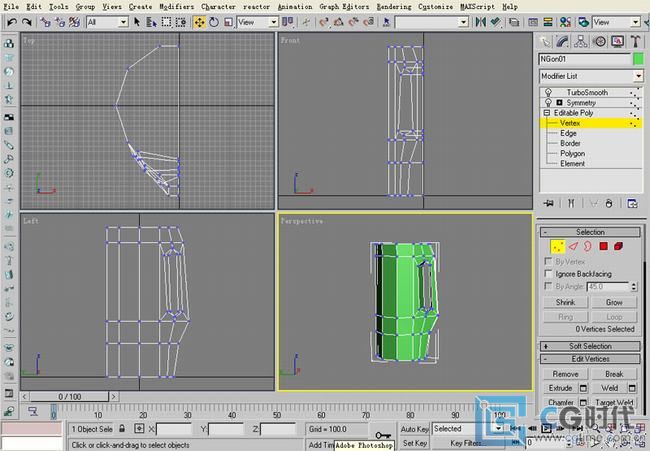The height and width of the screenshot is (451, 650).
Task: Open the Rendering menu
Action: coord(394,7)
